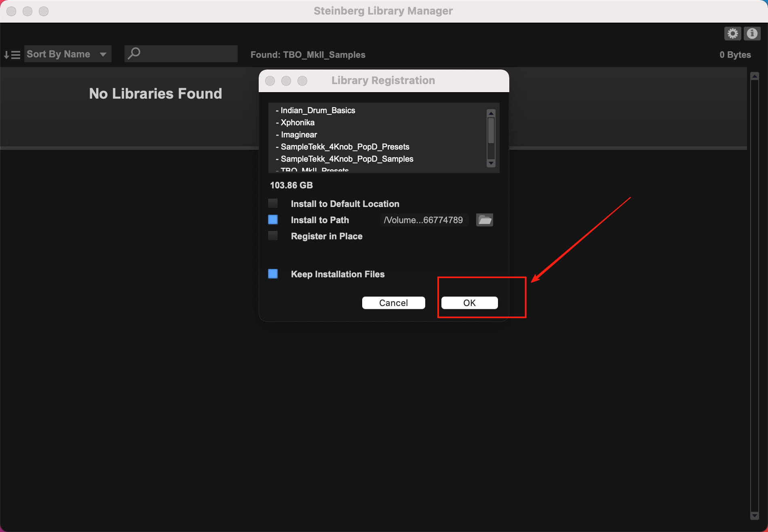Select Imaginear in the library list
This screenshot has width=768, height=532.
point(296,135)
